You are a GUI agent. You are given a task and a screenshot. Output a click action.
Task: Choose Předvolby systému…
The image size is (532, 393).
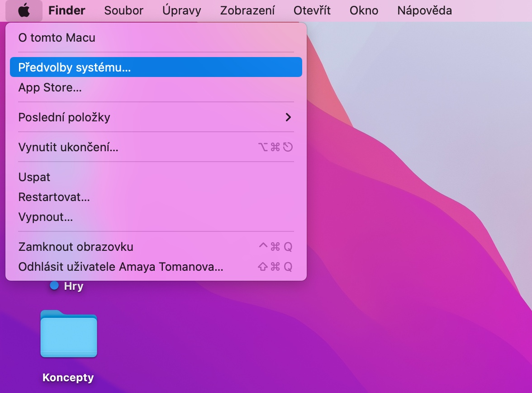[x=156, y=67]
